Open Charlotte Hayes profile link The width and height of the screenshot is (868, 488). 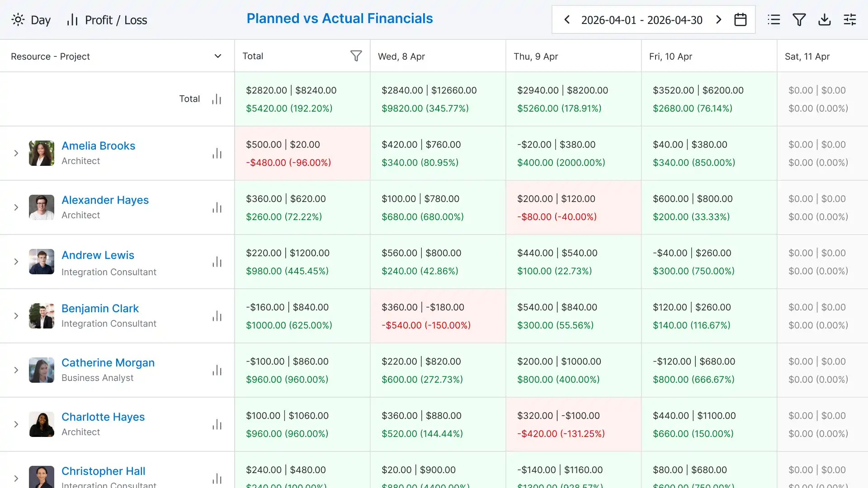point(103,417)
